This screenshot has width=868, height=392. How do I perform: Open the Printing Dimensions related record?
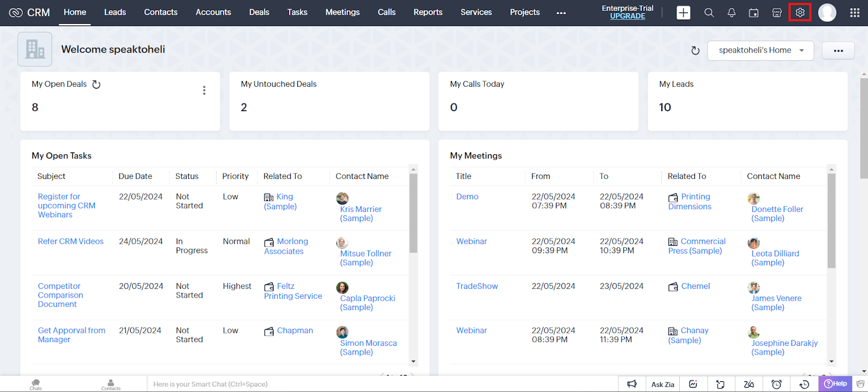(x=690, y=202)
